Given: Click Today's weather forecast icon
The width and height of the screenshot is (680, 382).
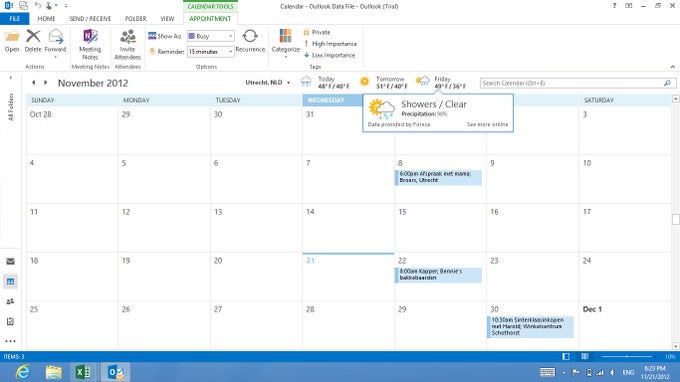Looking at the screenshot, I should [x=306, y=82].
